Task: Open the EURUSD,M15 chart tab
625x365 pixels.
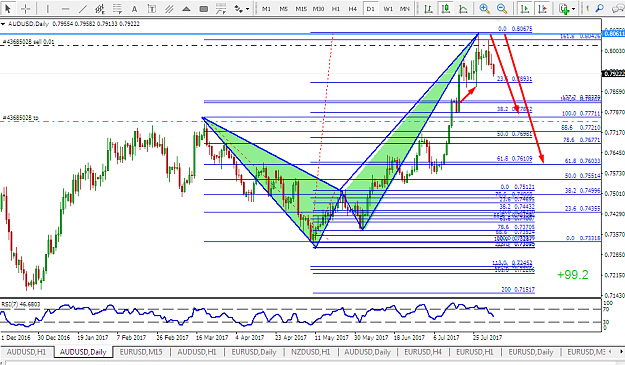Action: 141,352
